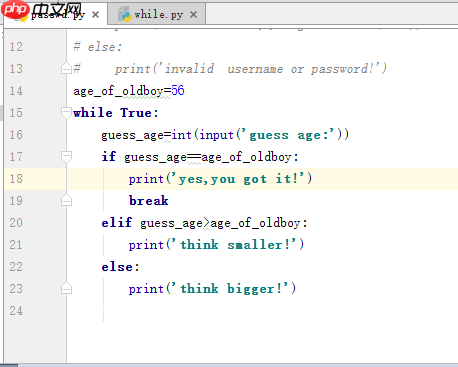Click line number 20 in the gutter
The width and height of the screenshot is (458, 367).
click(x=16, y=223)
